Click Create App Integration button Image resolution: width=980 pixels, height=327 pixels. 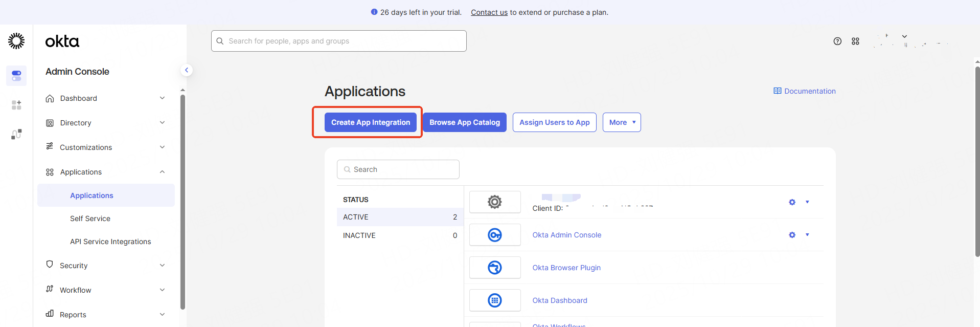click(x=371, y=122)
